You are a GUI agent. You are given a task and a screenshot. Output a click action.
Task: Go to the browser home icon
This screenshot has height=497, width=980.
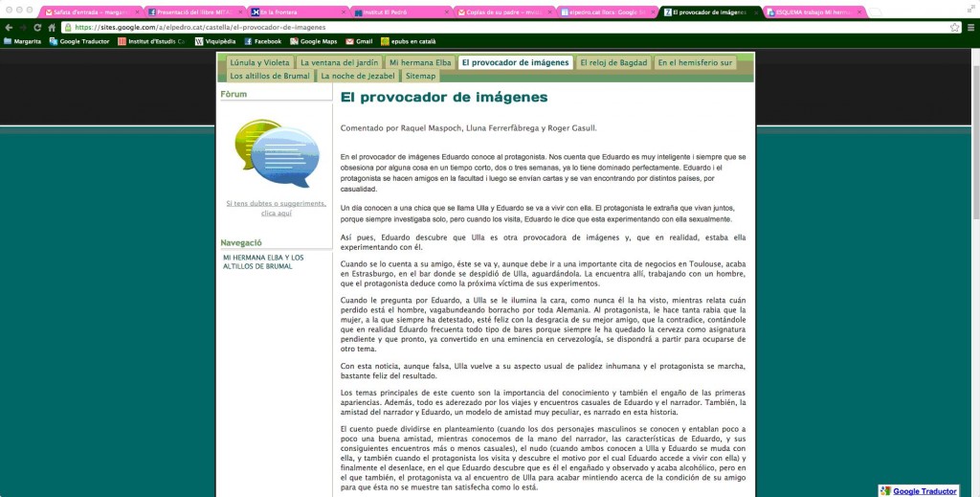pyautogui.click(x=52, y=28)
